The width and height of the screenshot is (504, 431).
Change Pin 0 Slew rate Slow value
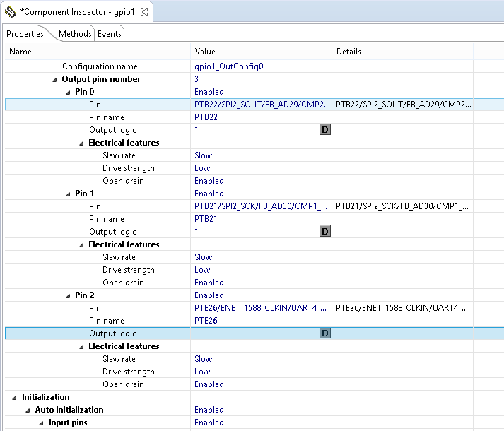point(204,155)
